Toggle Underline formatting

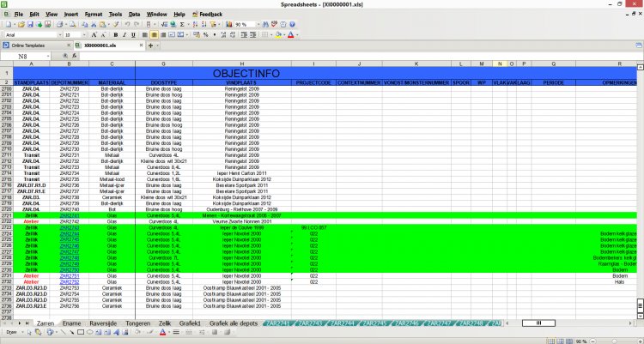pos(133,35)
